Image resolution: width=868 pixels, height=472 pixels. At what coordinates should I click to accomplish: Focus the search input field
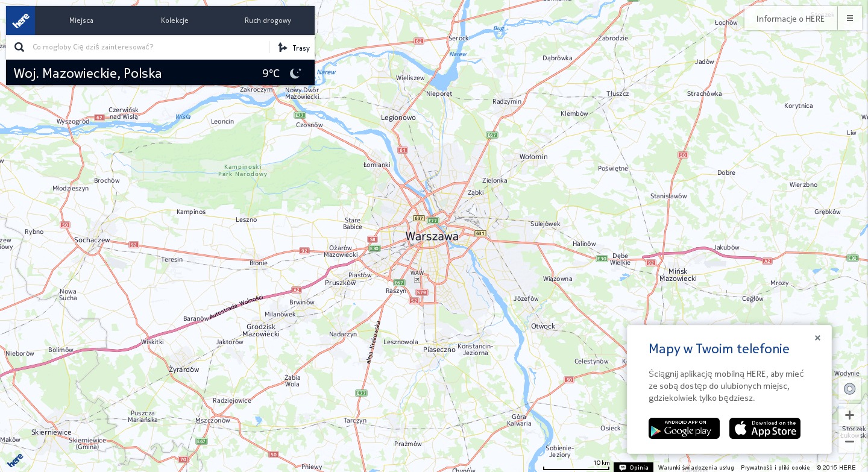click(x=148, y=47)
